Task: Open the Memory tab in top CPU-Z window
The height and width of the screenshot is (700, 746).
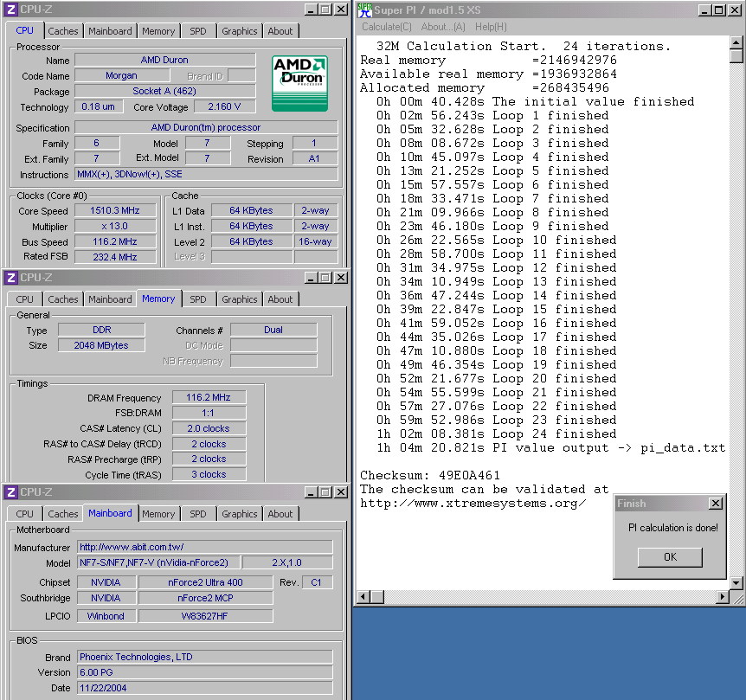Action: [x=158, y=31]
